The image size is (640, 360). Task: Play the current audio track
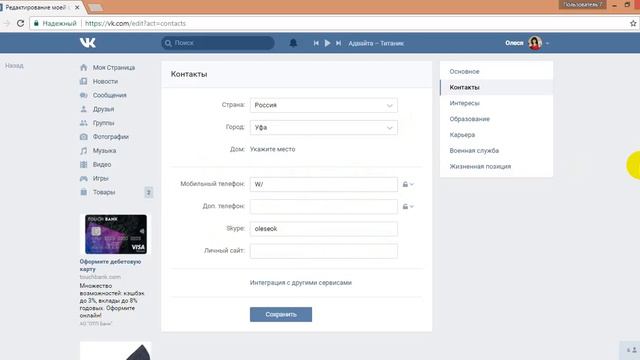coord(327,43)
